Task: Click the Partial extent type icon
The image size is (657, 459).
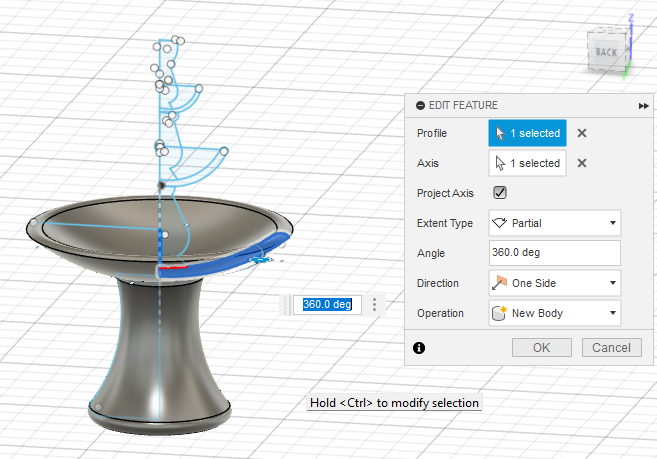Action: 499,223
